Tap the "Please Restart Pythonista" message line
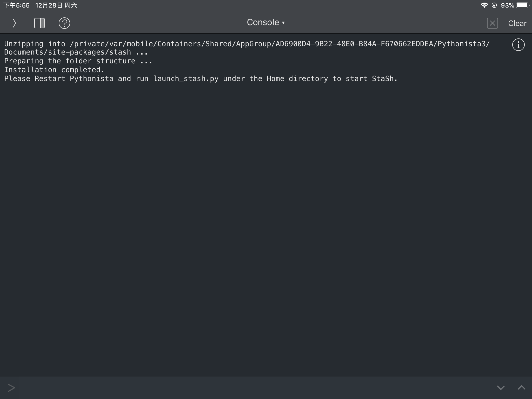This screenshot has width=532, height=399. pyautogui.click(x=201, y=78)
